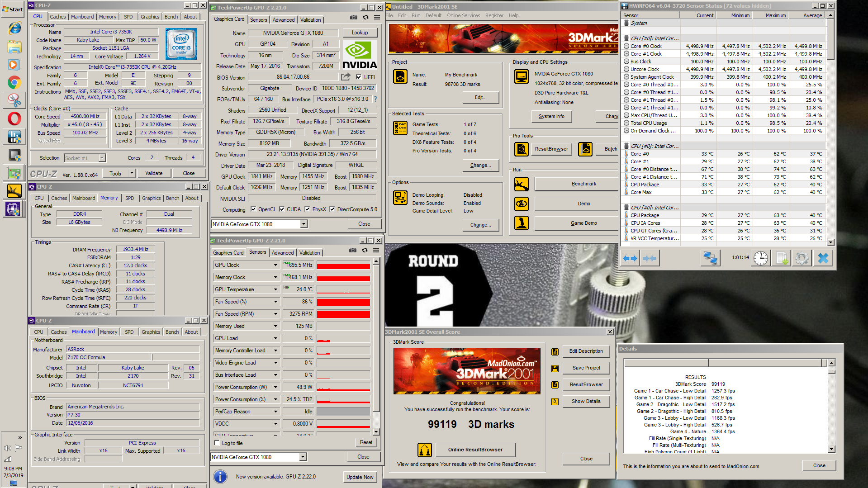The height and width of the screenshot is (488, 868).
Task: Open the CPU-Z Tools dropdown arrow
Action: (x=132, y=173)
